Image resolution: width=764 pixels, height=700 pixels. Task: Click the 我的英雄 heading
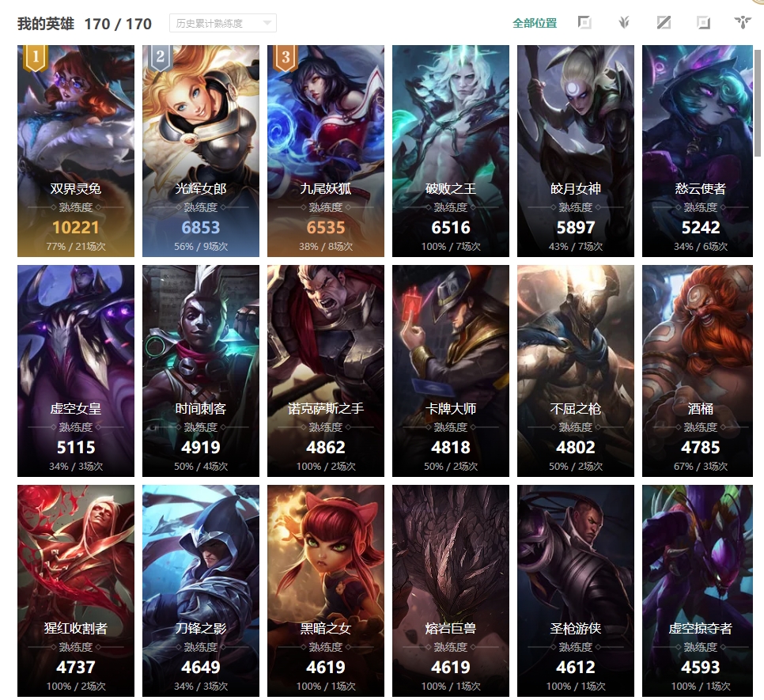pos(46,24)
